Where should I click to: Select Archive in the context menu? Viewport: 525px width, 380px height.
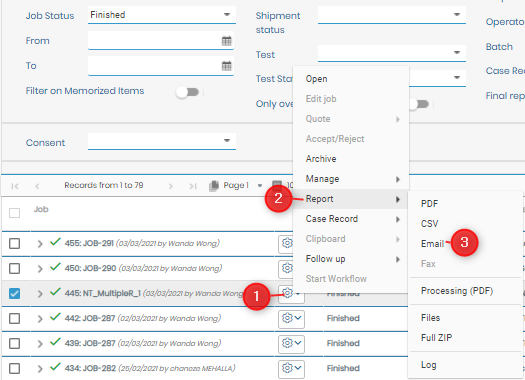coord(321,159)
